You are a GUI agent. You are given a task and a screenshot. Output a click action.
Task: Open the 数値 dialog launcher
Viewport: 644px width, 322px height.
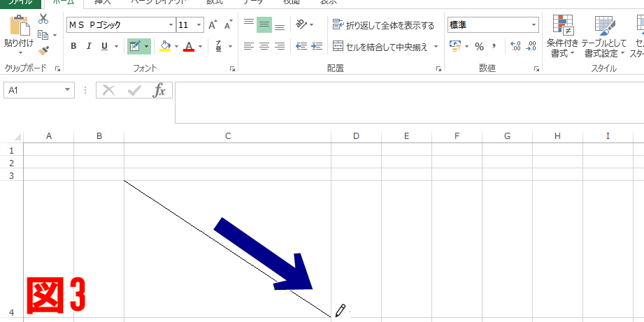tap(536, 69)
